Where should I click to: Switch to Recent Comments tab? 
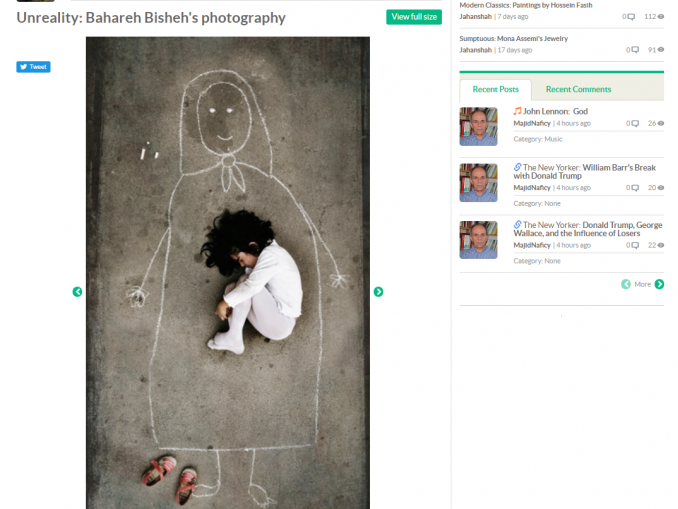(x=578, y=90)
